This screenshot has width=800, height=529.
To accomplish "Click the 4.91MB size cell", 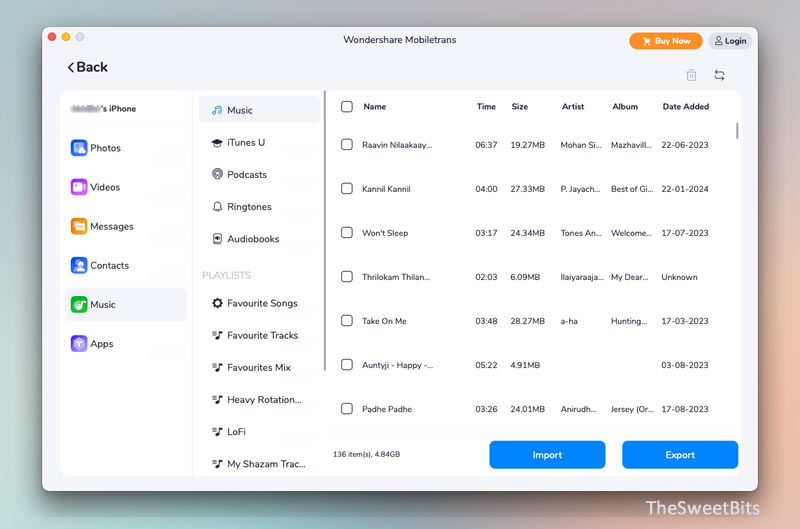I will tap(525, 365).
